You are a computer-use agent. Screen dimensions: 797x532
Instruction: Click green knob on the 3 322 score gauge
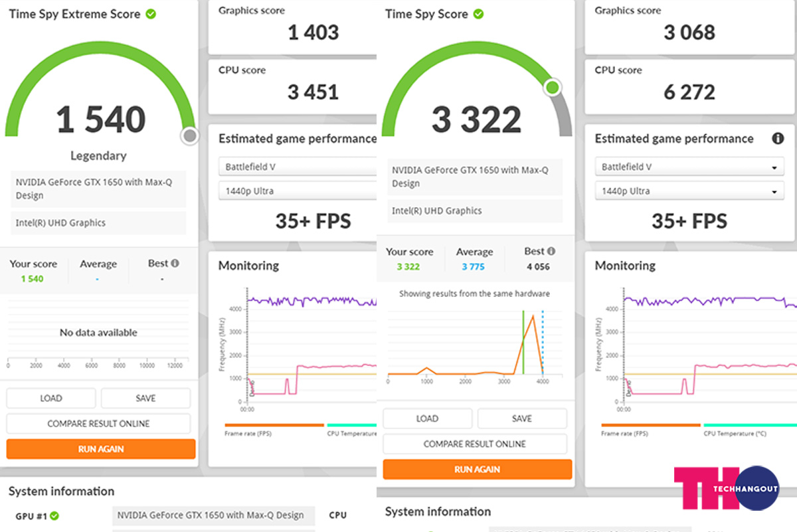tap(553, 87)
